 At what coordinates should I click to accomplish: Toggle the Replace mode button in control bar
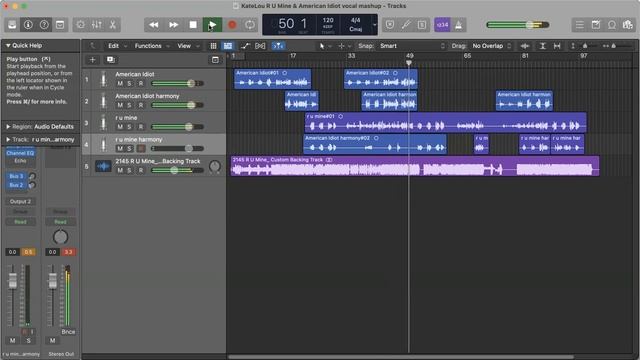coord(390,25)
